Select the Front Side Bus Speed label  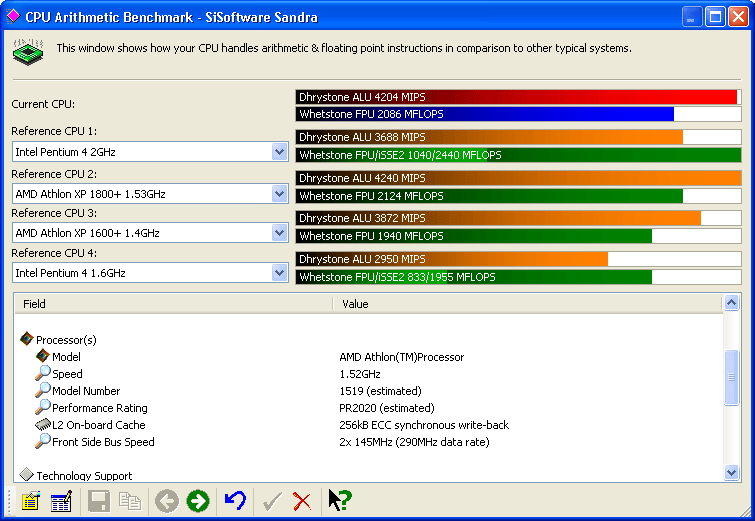click(x=103, y=442)
